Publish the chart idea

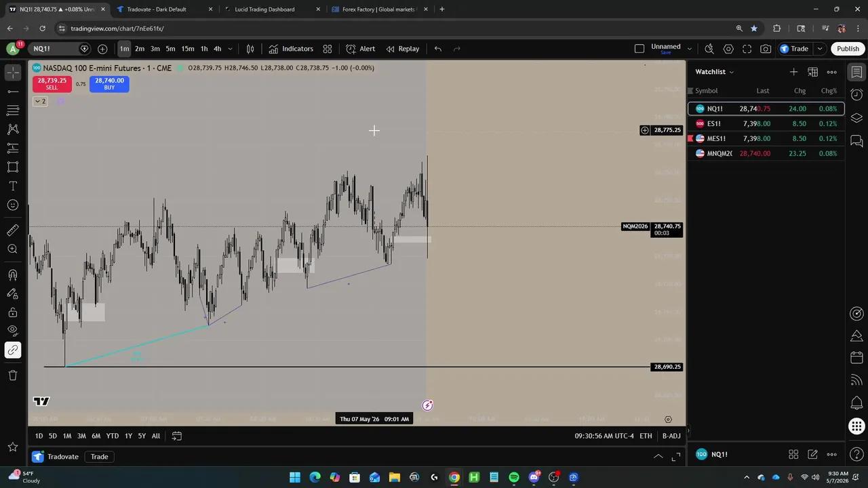[848, 49]
